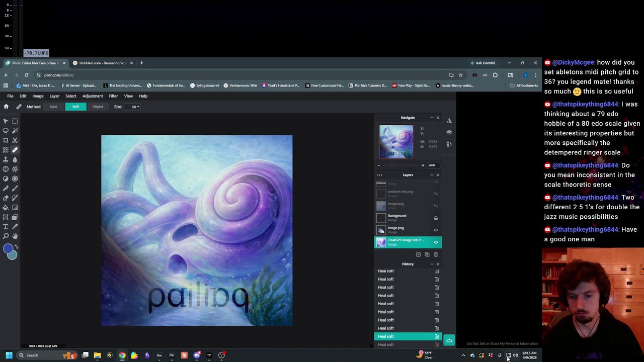The width and height of the screenshot is (644, 362).
Task: Select the Zoom magnifier tool
Action: click(6, 236)
